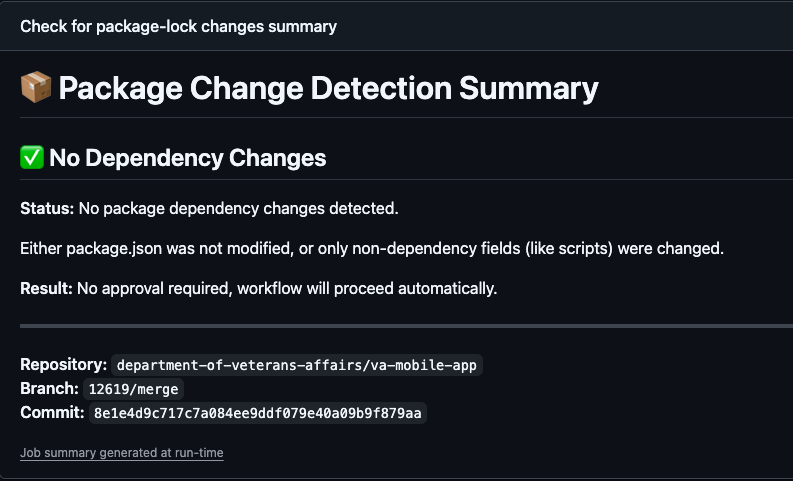Click the bold "Repository:" label
Viewport: 793px width, 481px height.
click(x=63, y=365)
